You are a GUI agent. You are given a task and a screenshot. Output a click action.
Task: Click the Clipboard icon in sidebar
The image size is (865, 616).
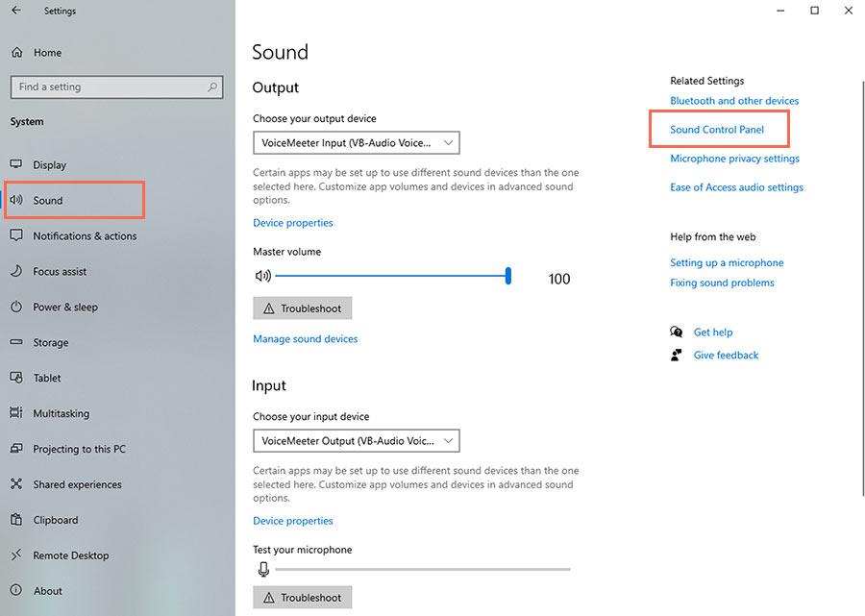tap(16, 520)
